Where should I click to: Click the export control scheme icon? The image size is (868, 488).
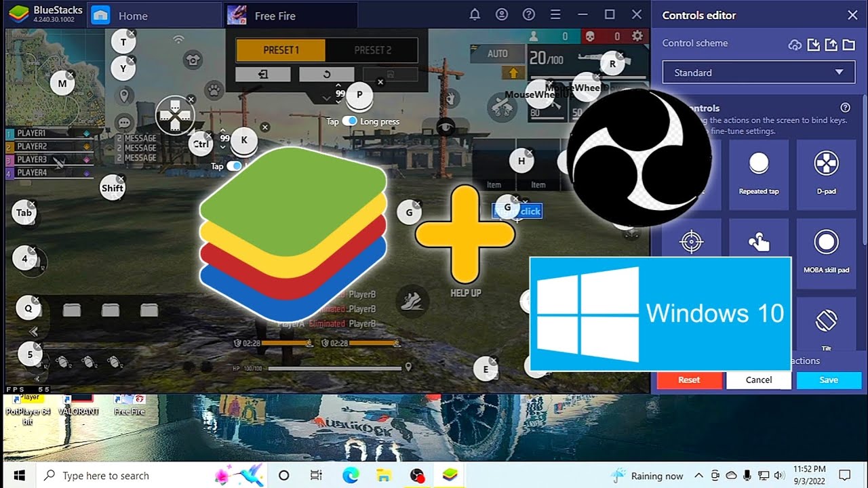tap(831, 45)
